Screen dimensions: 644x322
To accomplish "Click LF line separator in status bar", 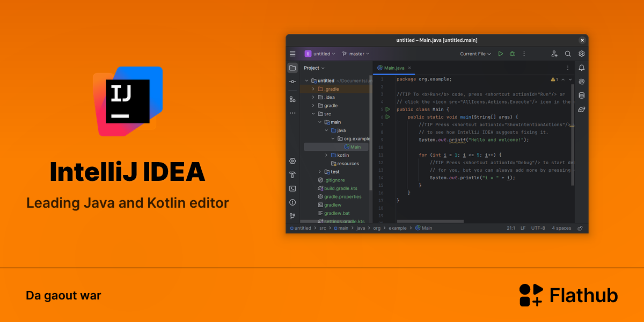I will [x=523, y=228].
